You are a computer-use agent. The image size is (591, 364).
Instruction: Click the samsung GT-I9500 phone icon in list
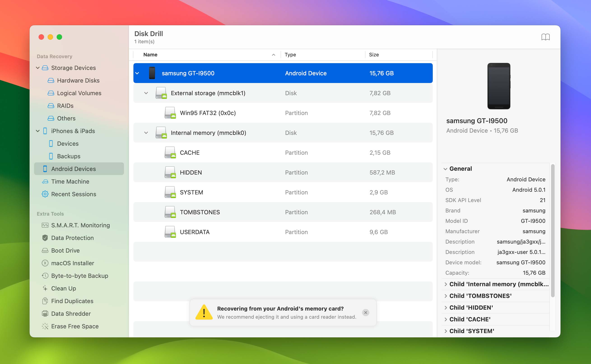152,73
